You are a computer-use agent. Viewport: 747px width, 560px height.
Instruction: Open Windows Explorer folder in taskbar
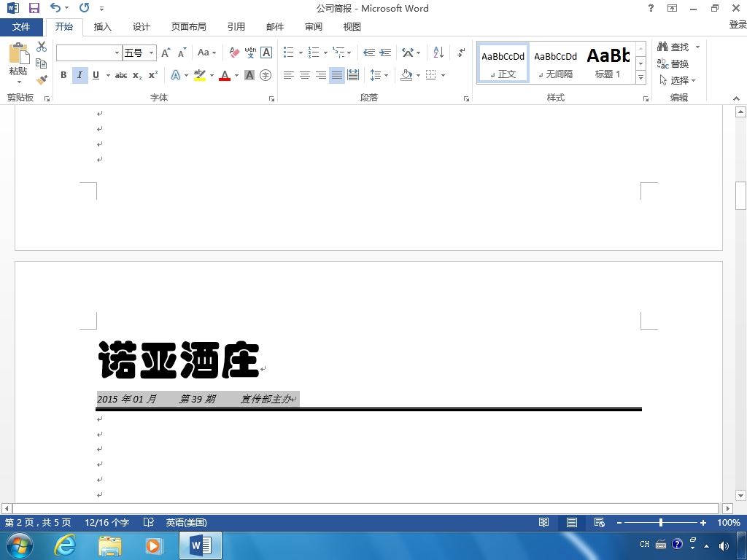[x=110, y=545]
